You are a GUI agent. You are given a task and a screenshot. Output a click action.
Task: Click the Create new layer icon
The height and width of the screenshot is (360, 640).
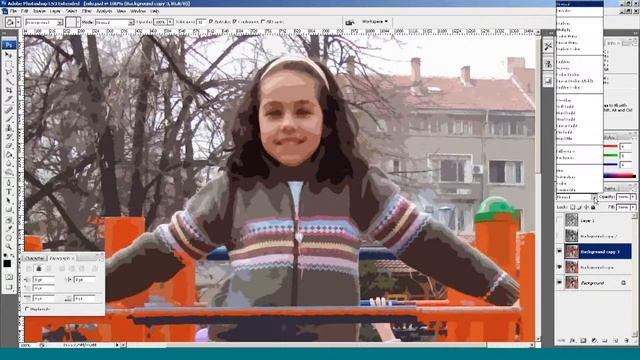coord(616,340)
